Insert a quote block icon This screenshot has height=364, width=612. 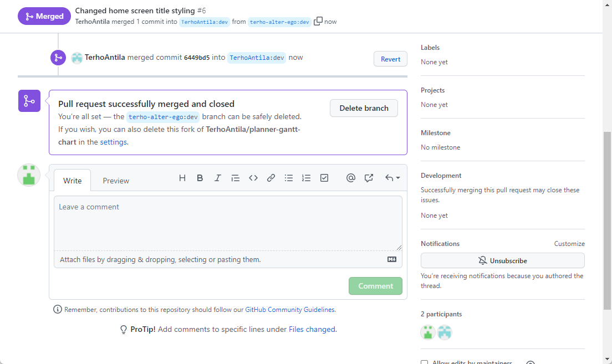236,178
